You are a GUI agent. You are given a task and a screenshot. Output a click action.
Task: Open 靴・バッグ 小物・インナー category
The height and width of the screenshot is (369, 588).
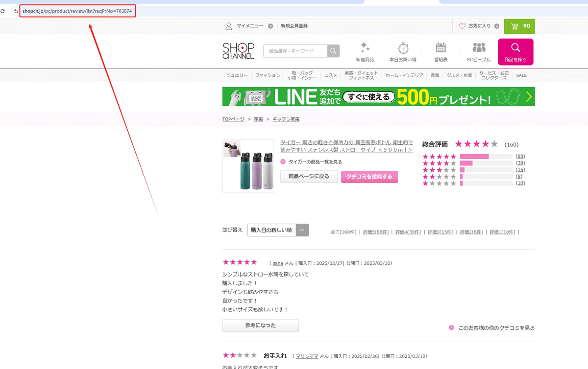[301, 75]
